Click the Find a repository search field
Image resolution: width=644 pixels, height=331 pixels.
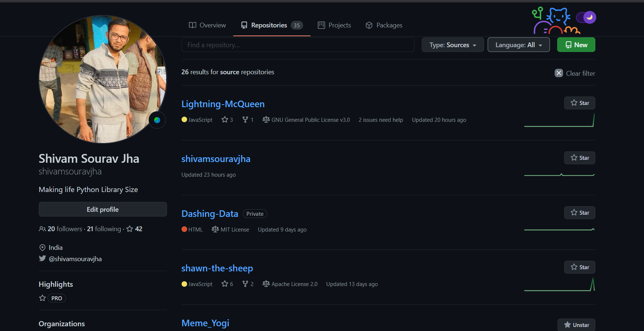298,45
